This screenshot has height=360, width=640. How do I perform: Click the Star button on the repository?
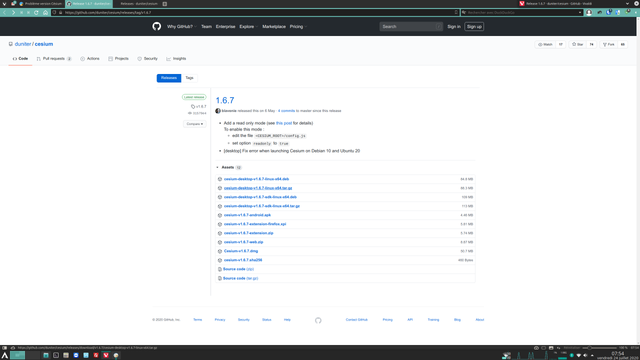578,44
